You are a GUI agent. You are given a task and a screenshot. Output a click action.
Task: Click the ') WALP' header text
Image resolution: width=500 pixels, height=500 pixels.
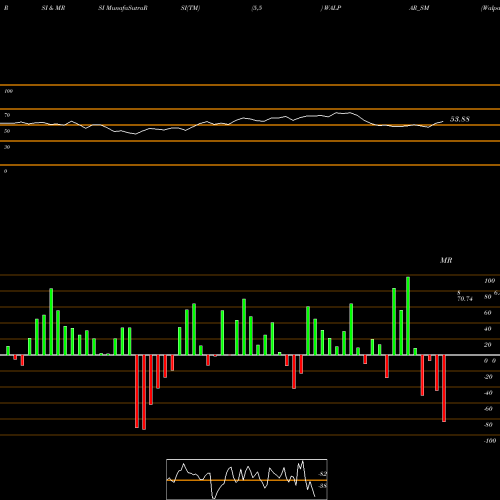(x=331, y=8)
